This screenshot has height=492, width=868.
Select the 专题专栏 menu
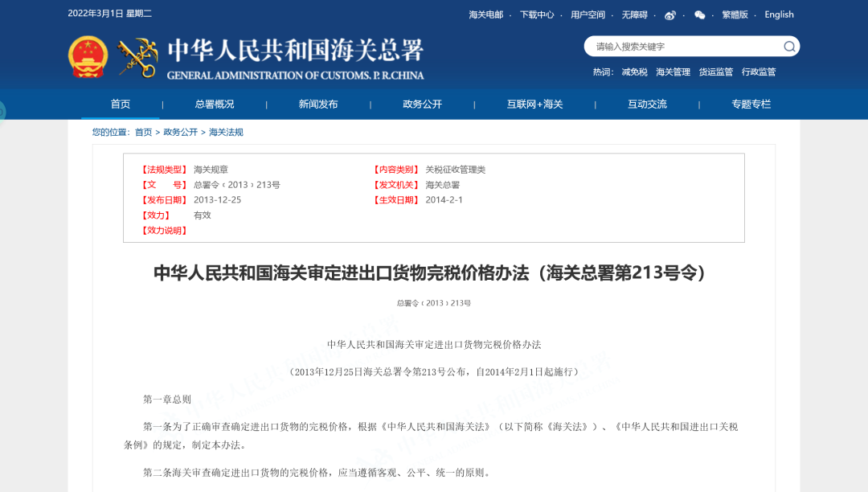click(751, 104)
